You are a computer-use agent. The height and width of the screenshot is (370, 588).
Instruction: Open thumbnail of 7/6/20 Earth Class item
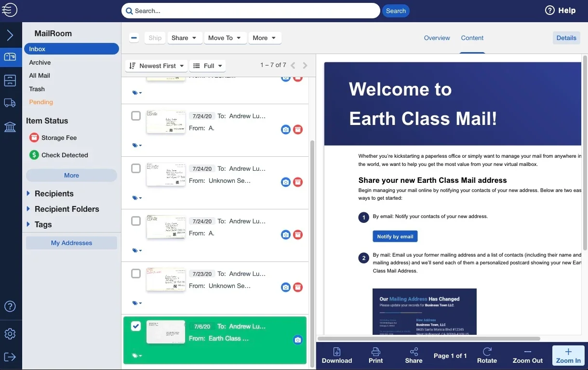166,332
